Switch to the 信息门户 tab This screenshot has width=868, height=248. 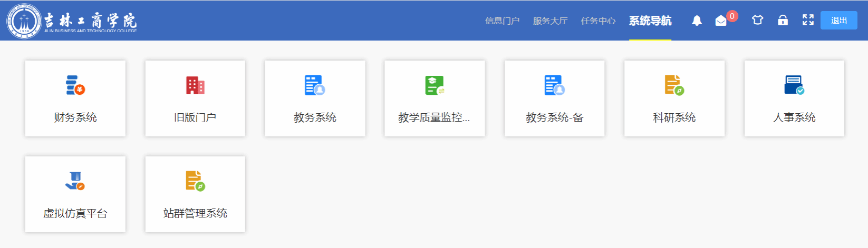[502, 21]
